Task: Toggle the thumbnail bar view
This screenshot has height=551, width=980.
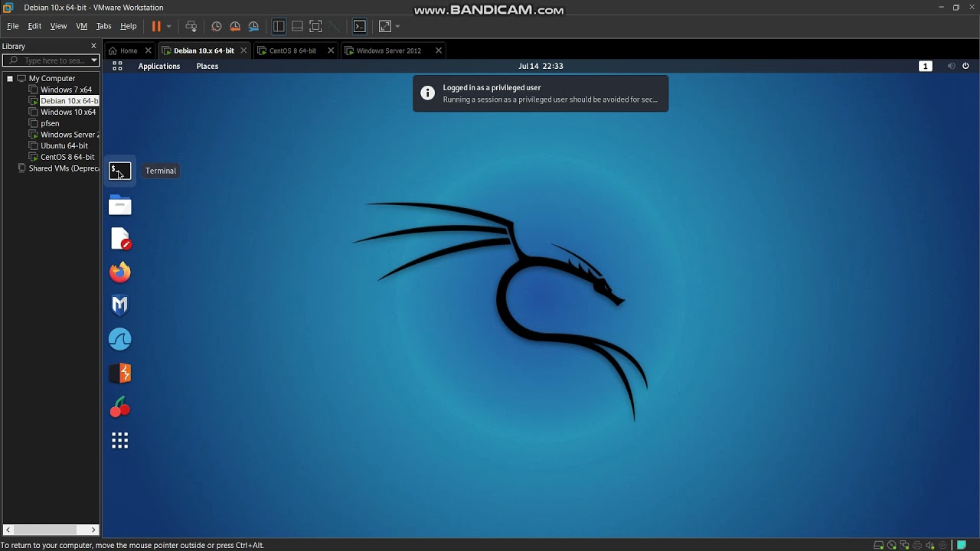Action: click(x=297, y=26)
